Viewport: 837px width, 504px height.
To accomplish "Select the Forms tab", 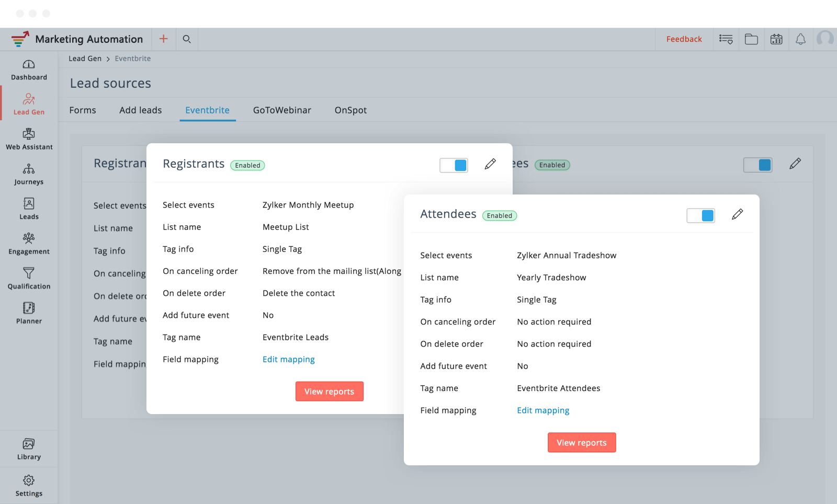I will point(83,110).
